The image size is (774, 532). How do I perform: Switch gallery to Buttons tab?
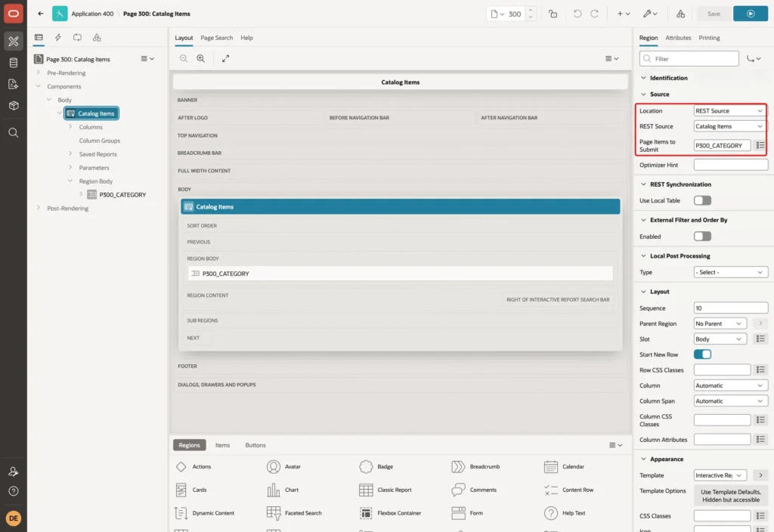tap(255, 445)
